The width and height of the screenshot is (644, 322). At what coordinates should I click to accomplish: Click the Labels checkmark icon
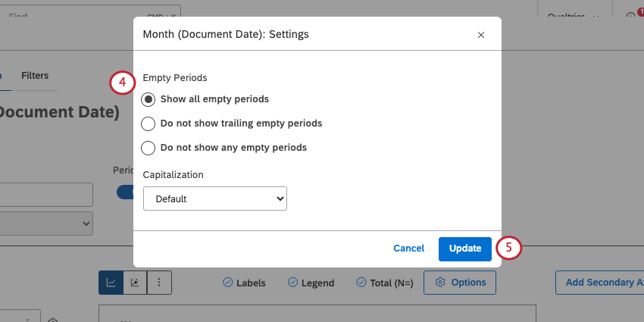tap(227, 283)
